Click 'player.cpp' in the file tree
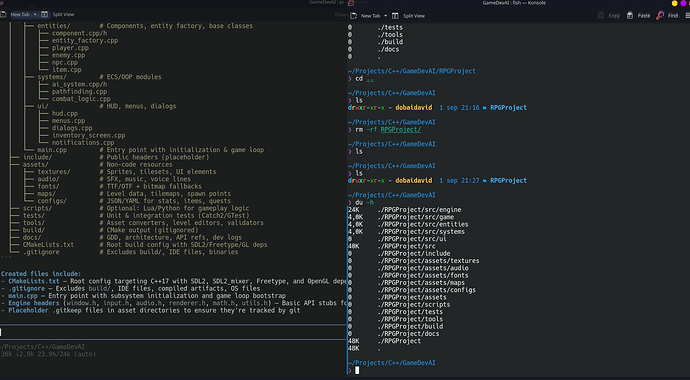This screenshot has height=380, width=690. pyautogui.click(x=70, y=48)
